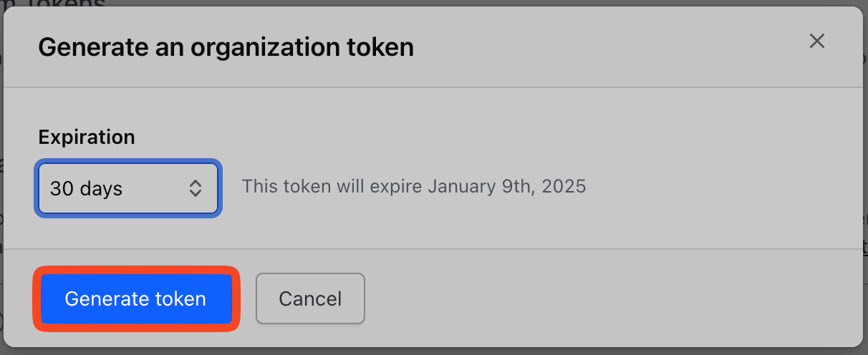This screenshot has width=868, height=355.
Task: Click the Expiration field label
Action: 87,137
